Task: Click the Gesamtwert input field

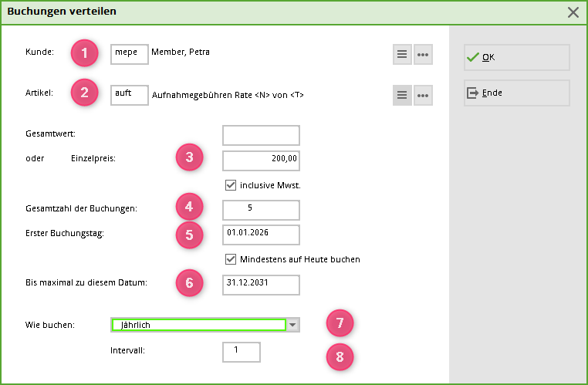Action: pos(261,136)
